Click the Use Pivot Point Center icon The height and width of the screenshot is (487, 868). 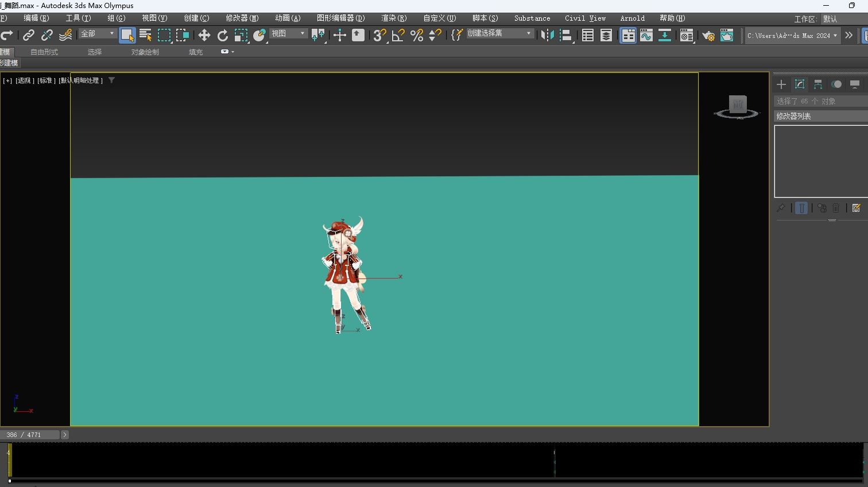pyautogui.click(x=318, y=36)
